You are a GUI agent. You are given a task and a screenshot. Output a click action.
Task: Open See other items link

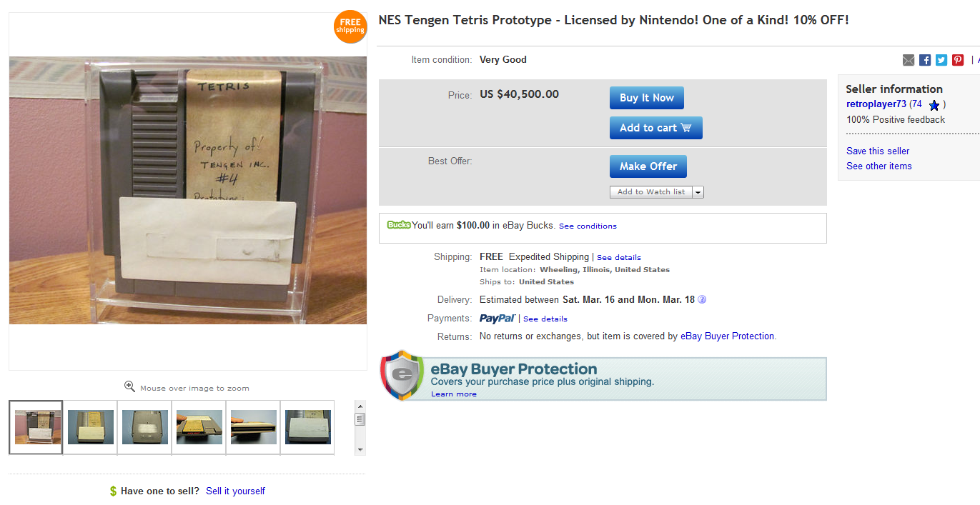[879, 166]
